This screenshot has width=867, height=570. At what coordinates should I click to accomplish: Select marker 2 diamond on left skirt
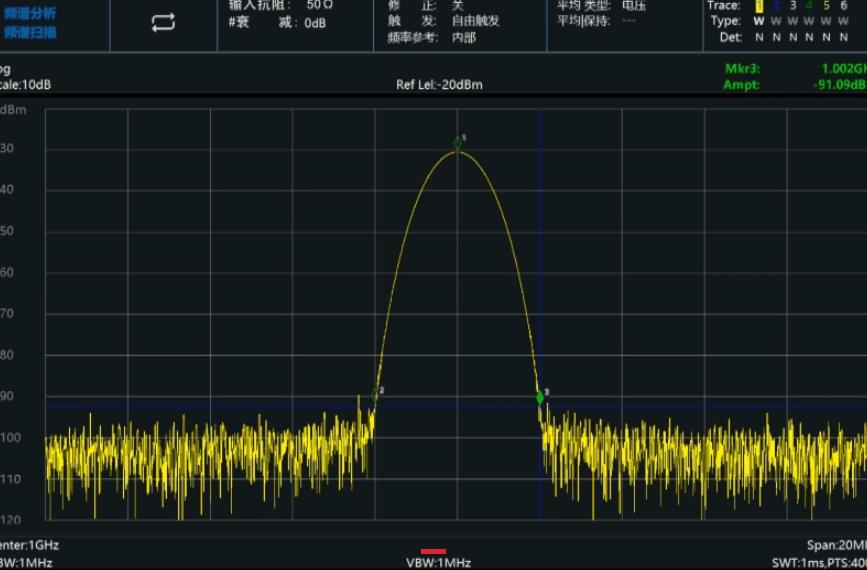point(376,395)
